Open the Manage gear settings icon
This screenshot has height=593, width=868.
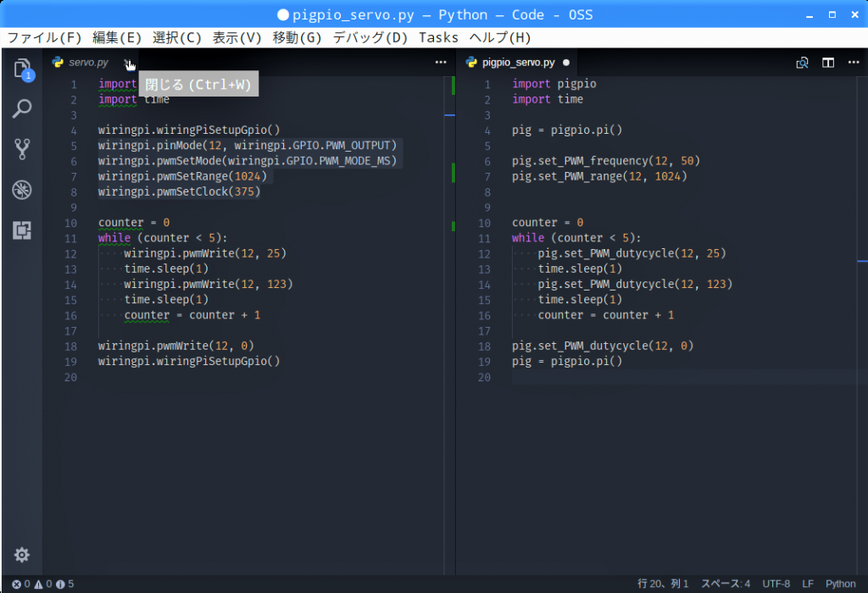click(22, 555)
